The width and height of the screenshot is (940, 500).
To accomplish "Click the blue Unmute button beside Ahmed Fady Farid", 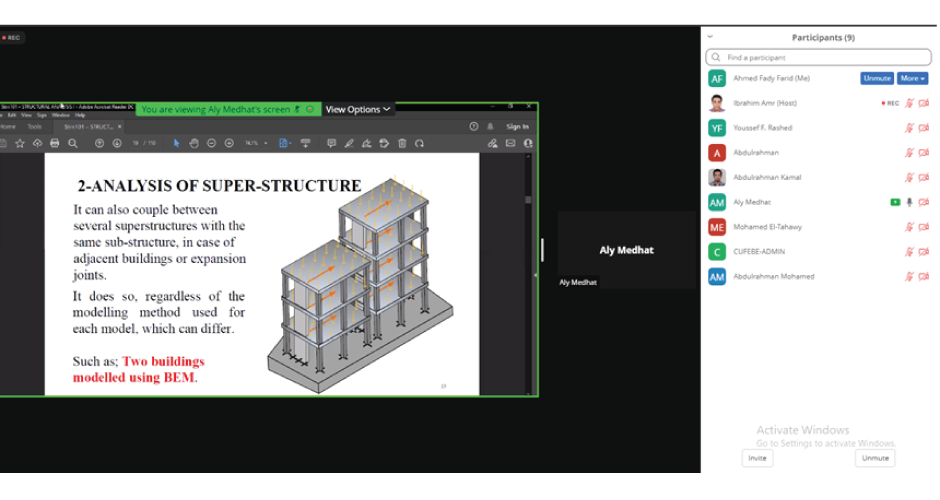I will [x=877, y=78].
